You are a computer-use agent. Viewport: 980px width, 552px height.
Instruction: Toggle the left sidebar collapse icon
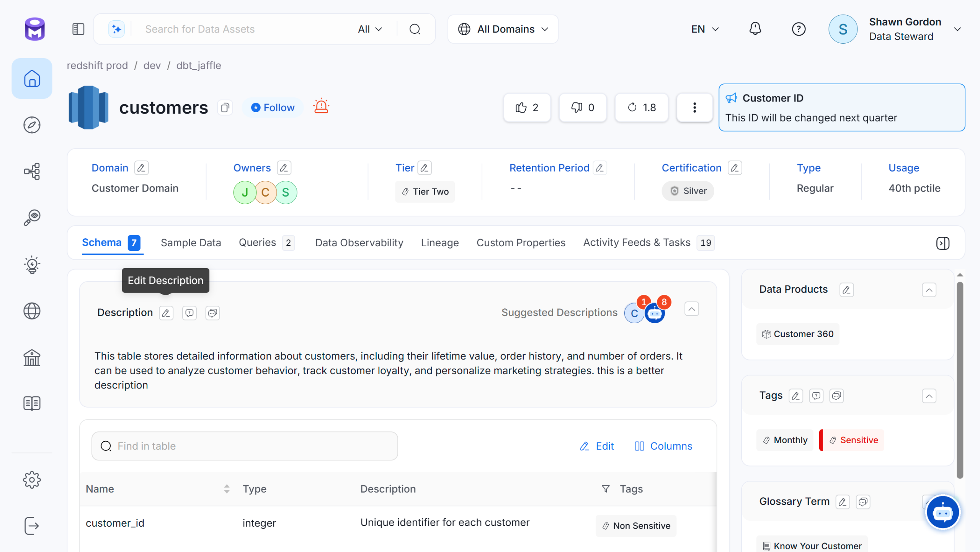(x=78, y=29)
